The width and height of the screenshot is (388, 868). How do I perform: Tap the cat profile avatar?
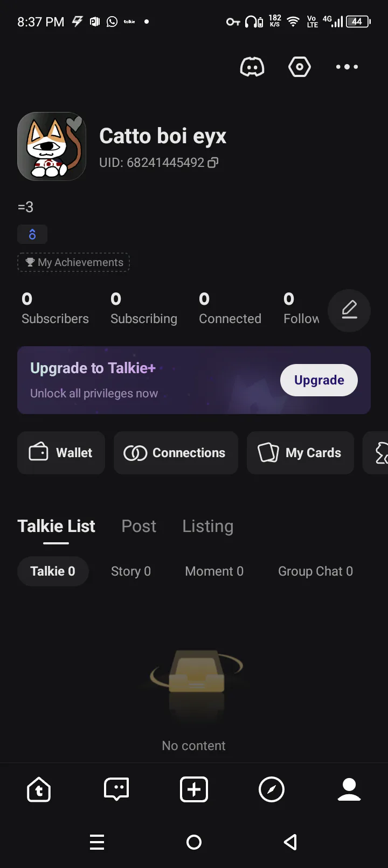[52, 146]
